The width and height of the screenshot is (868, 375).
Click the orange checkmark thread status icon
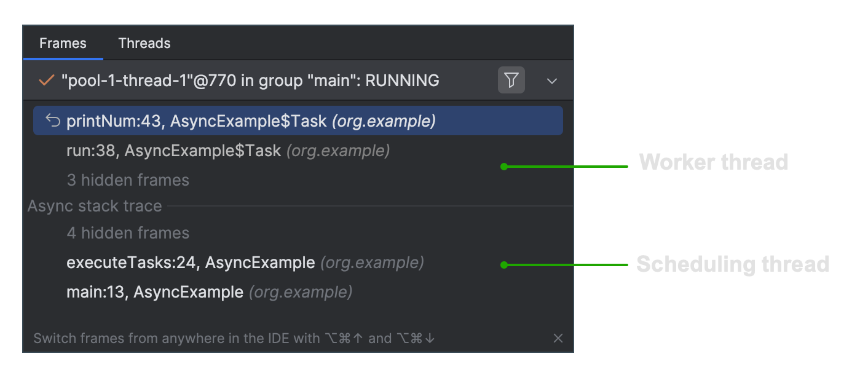(45, 80)
